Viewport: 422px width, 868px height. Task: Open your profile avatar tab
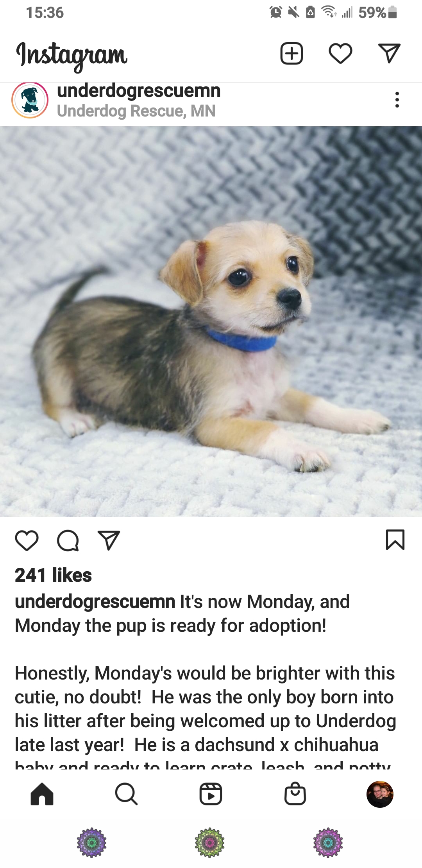tap(380, 794)
